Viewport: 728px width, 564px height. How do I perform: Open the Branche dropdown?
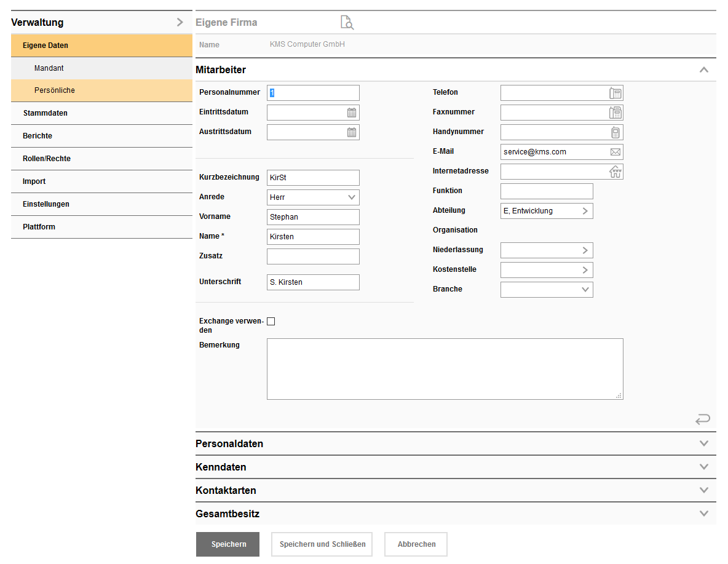tap(585, 290)
